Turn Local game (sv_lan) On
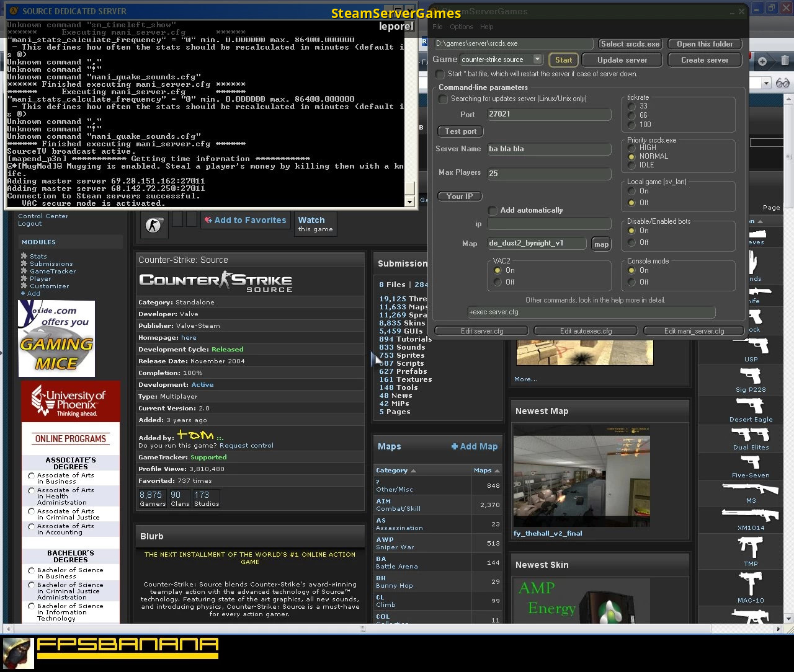 point(632,192)
